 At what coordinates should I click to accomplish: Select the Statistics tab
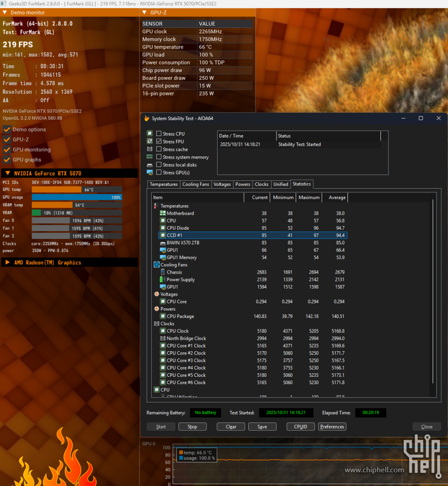click(x=302, y=184)
